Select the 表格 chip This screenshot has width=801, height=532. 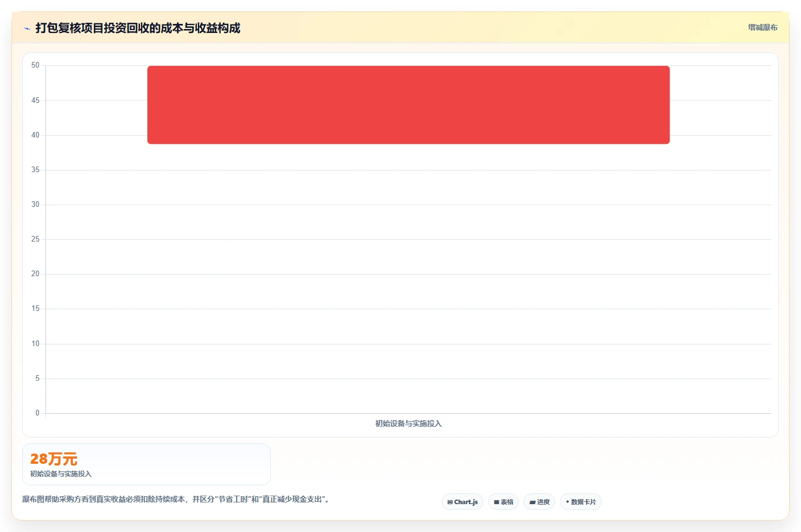(x=503, y=502)
